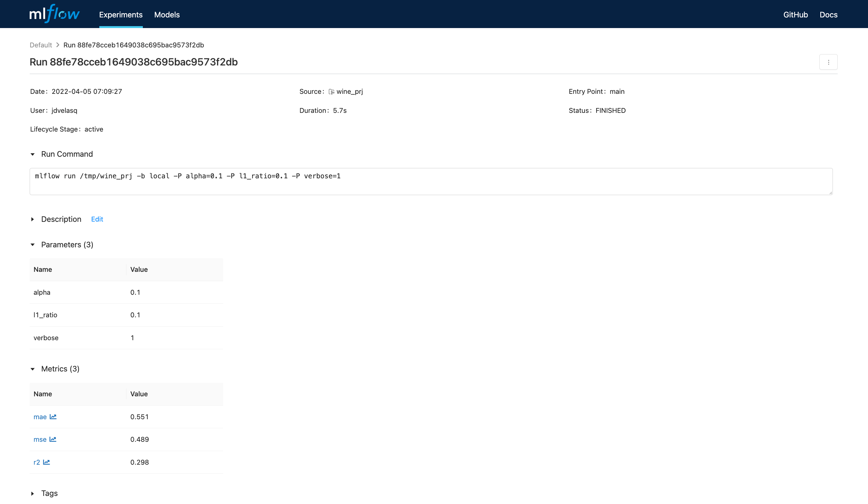Click the Edit description button
Screen dimensions: 868x504
click(x=97, y=219)
